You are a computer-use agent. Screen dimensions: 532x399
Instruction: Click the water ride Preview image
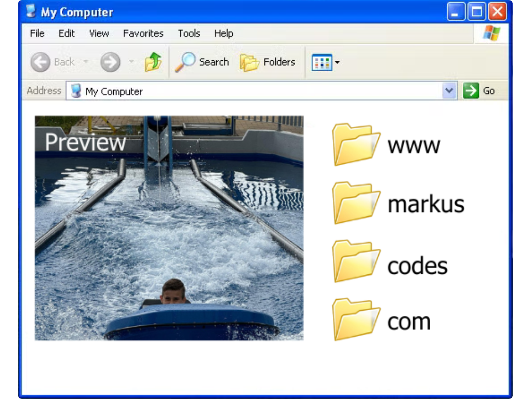click(x=169, y=228)
